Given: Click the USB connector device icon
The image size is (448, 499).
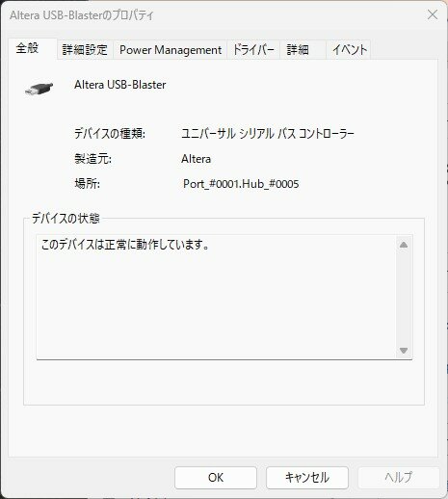Looking at the screenshot, I should point(39,89).
